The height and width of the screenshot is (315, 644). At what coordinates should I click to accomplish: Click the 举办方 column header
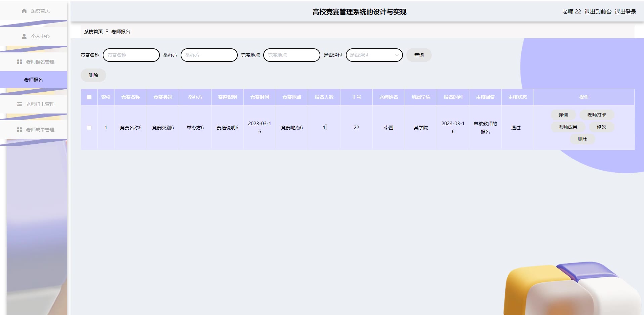click(x=195, y=97)
